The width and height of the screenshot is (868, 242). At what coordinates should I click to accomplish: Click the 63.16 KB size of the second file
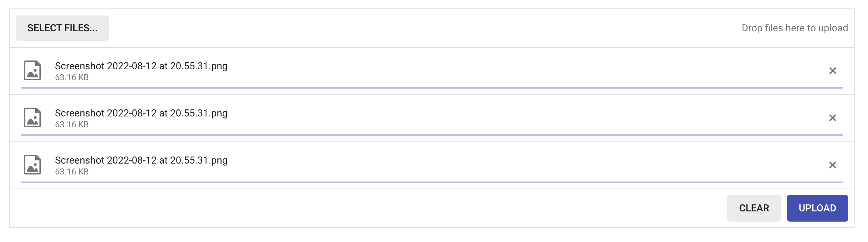[x=72, y=125]
